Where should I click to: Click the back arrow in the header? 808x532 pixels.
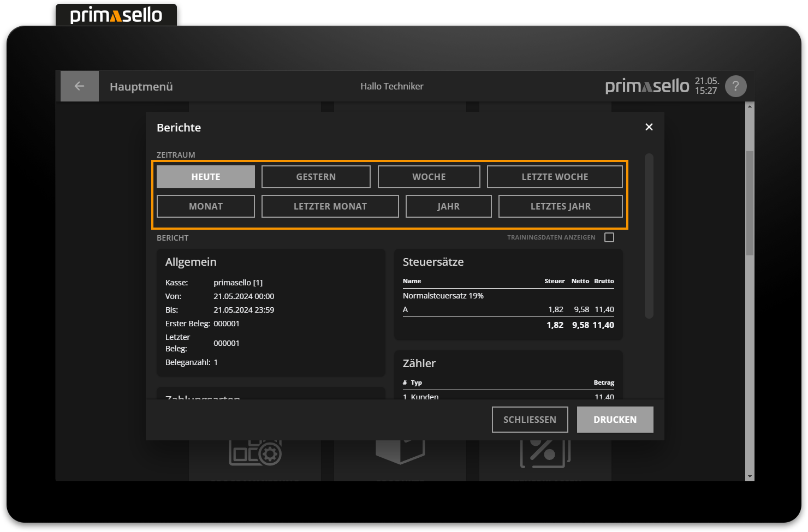click(x=79, y=86)
